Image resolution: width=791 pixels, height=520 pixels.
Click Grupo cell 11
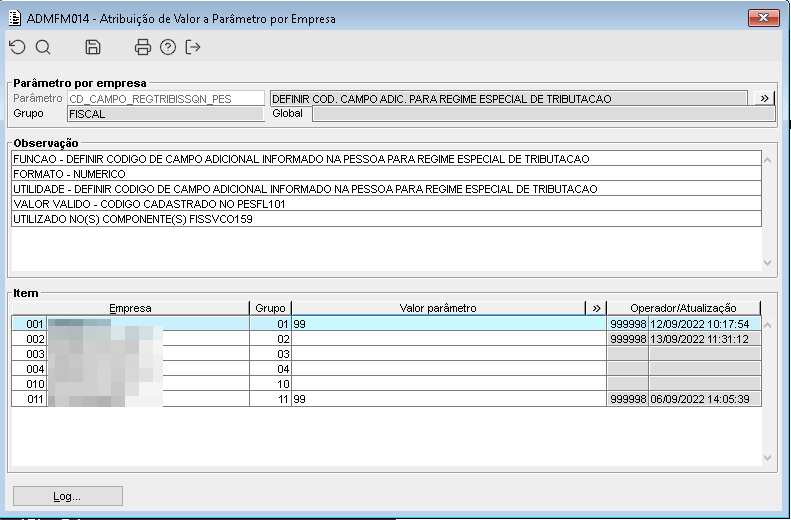tap(270, 399)
